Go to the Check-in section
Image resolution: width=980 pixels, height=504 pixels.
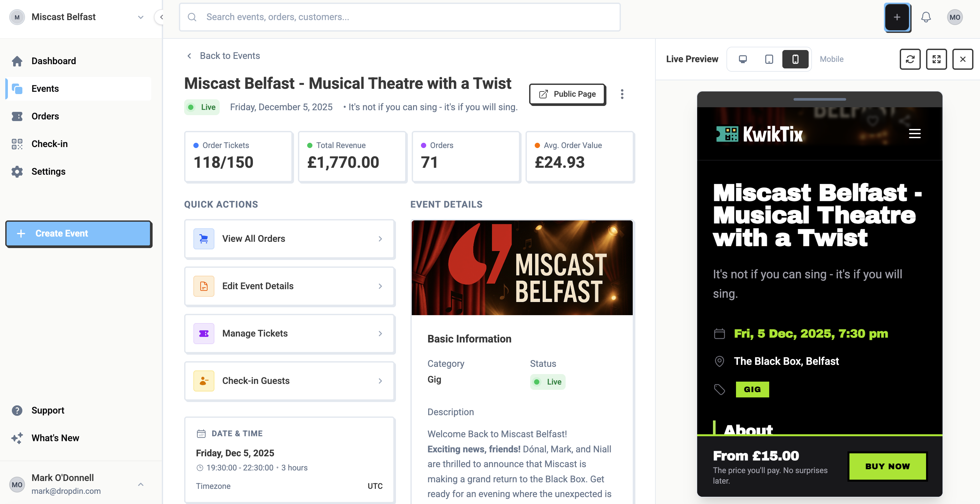[x=49, y=143]
